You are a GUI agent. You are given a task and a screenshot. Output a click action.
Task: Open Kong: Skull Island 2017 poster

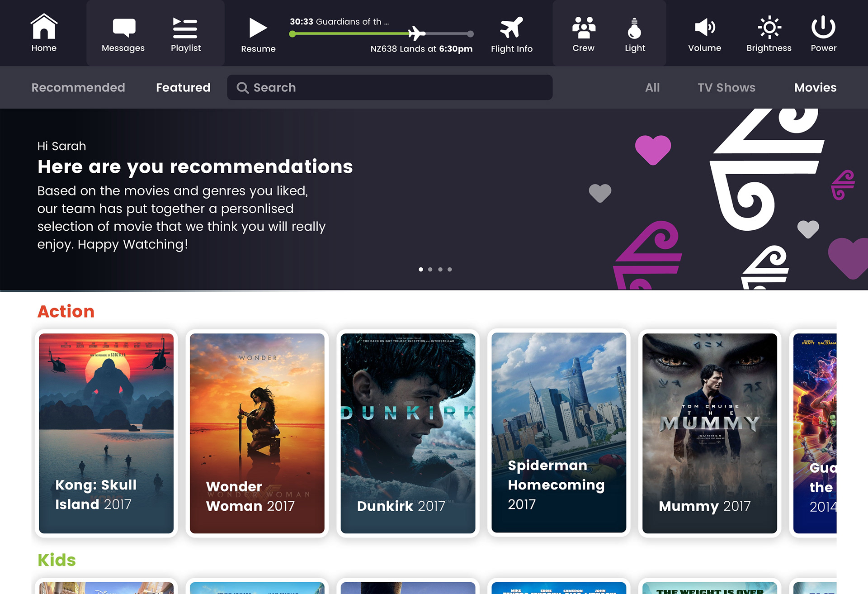coord(106,433)
